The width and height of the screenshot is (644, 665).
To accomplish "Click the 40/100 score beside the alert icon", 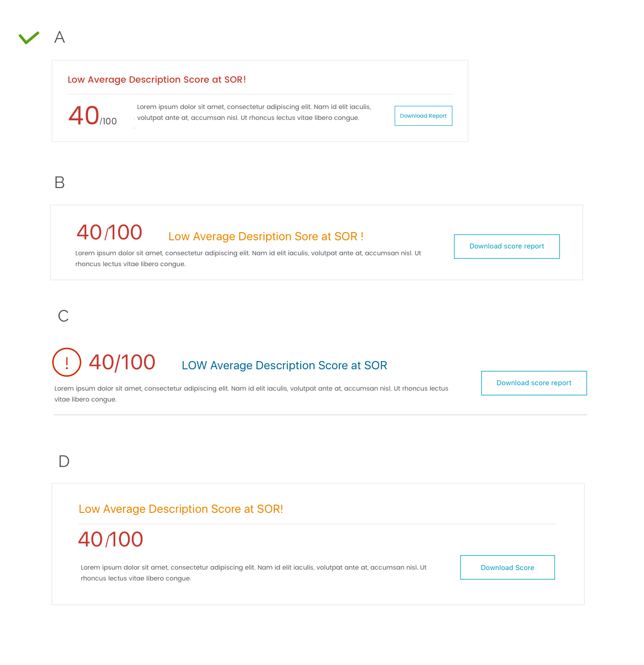I will (x=122, y=362).
